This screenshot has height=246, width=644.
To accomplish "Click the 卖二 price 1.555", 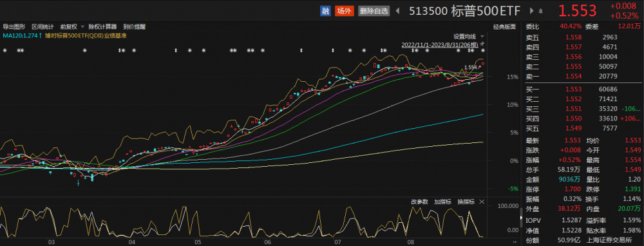I will [573, 66].
